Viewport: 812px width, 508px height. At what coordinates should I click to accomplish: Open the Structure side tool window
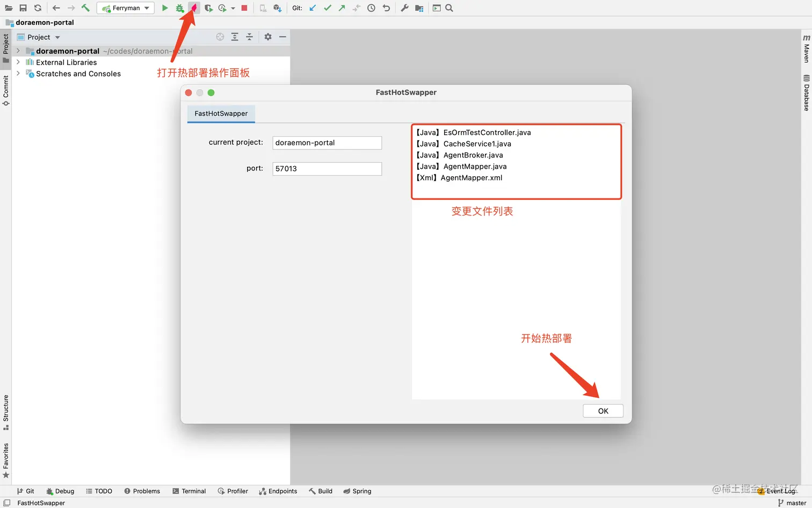pyautogui.click(x=6, y=412)
